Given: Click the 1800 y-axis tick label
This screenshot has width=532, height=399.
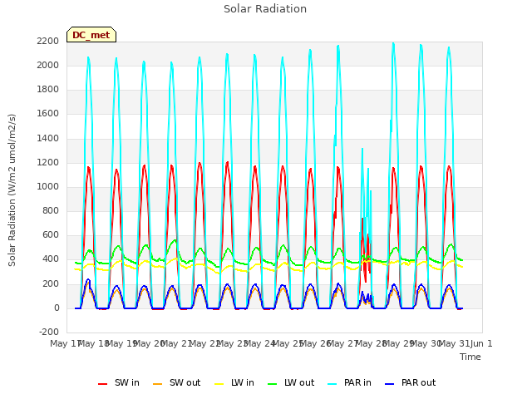Looking at the screenshot, I should click(x=48, y=89).
